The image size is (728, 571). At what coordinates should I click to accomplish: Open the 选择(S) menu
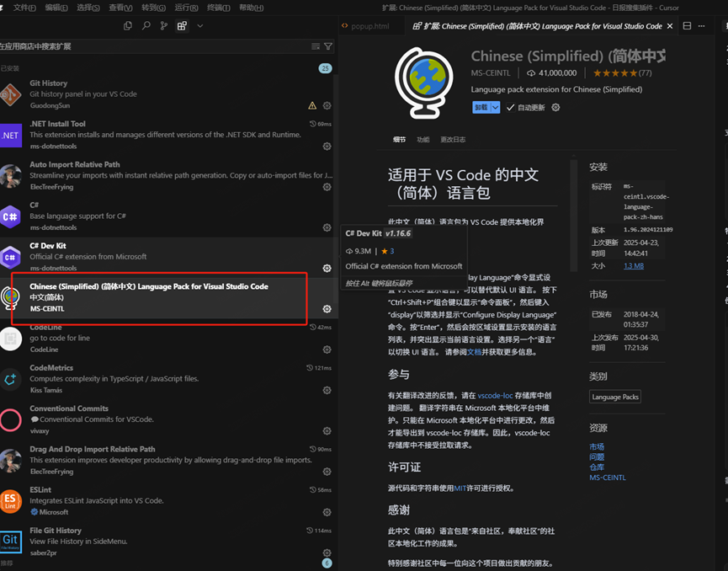88,8
